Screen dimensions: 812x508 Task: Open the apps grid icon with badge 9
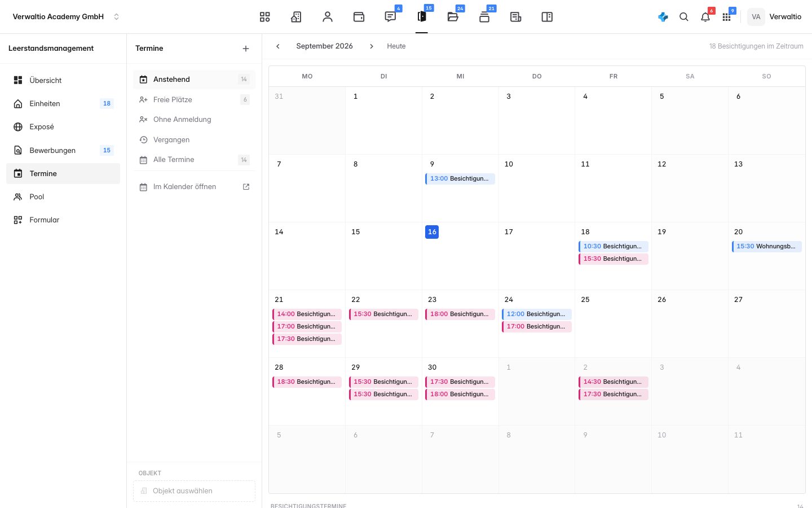(x=726, y=17)
